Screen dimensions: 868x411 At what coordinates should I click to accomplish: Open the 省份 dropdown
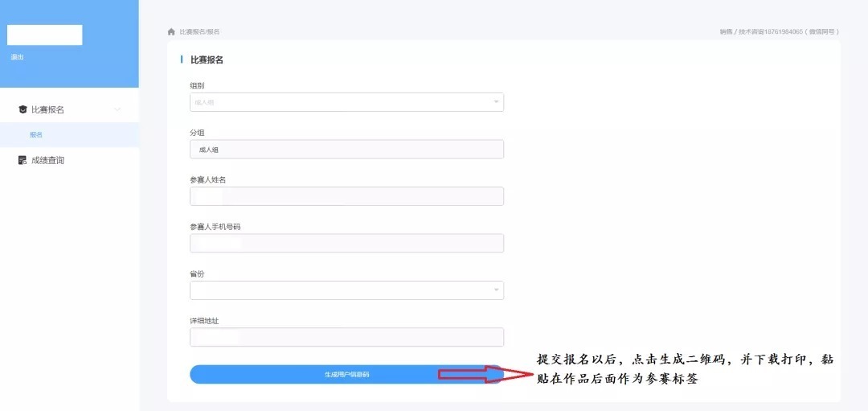[346, 290]
